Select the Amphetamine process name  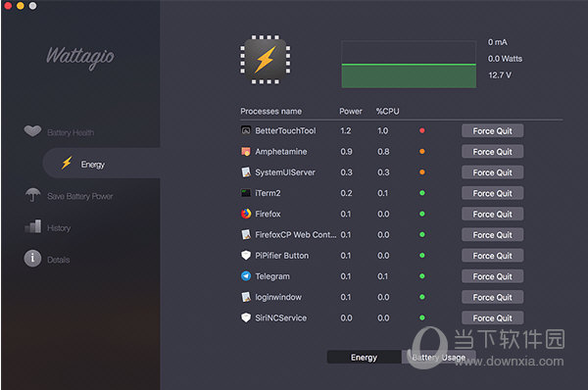click(x=281, y=152)
